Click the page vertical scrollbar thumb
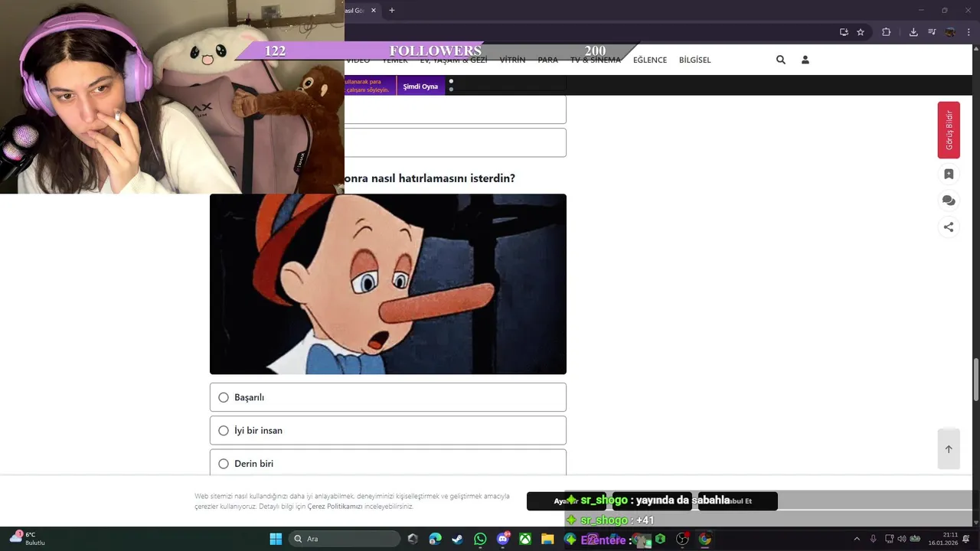Image resolution: width=980 pixels, height=551 pixels. (x=975, y=379)
